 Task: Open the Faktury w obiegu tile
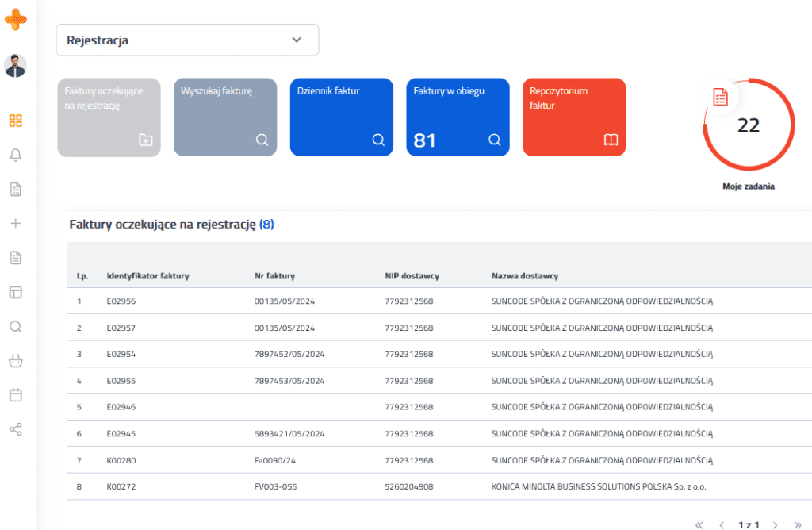click(x=458, y=117)
